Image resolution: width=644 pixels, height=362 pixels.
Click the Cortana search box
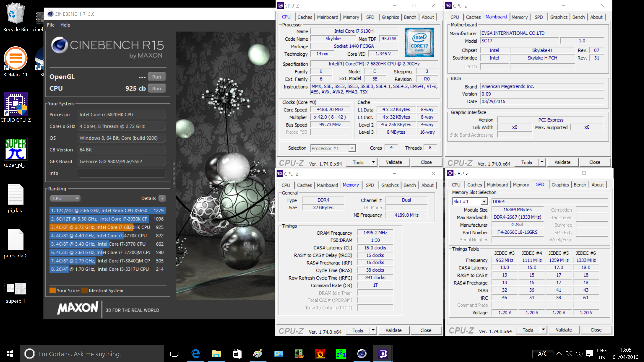[x=92, y=353]
